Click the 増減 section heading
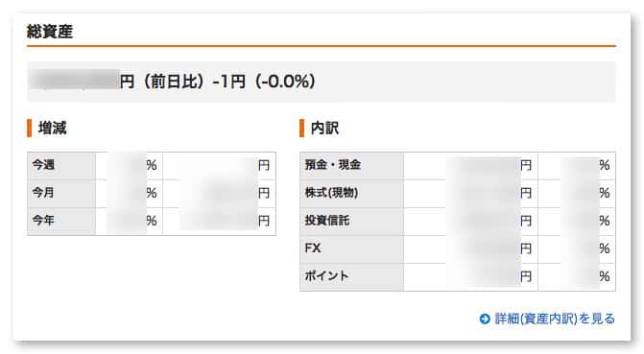 (52, 129)
